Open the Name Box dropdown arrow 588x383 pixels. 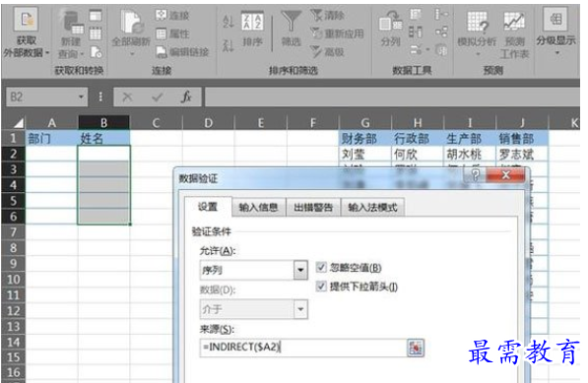81,97
